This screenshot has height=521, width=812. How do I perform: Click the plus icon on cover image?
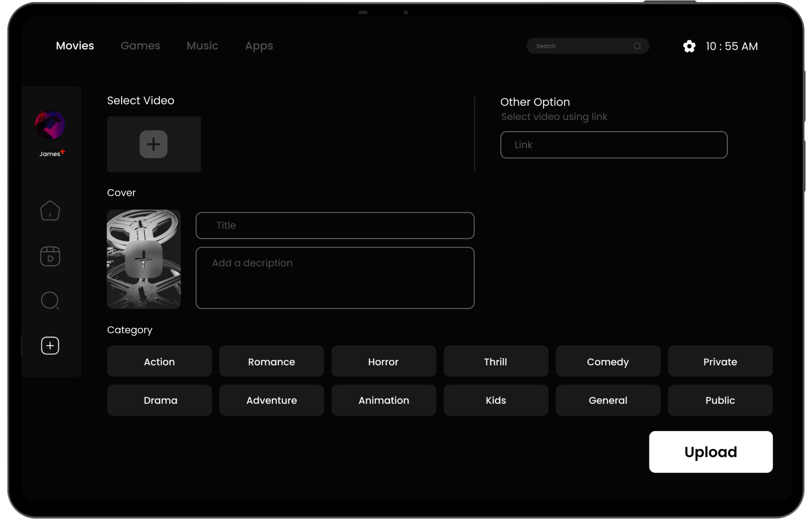tap(144, 260)
